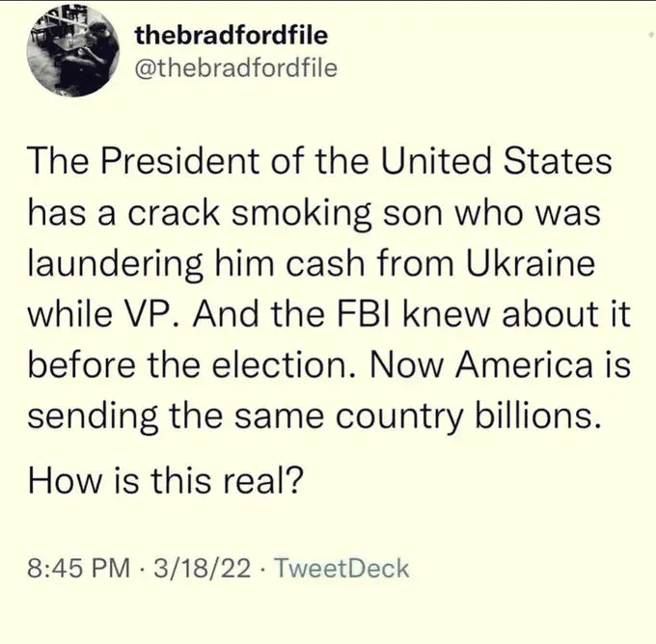Click the 3/18/22 date
The height and width of the screenshot is (644, 656).
200,568
